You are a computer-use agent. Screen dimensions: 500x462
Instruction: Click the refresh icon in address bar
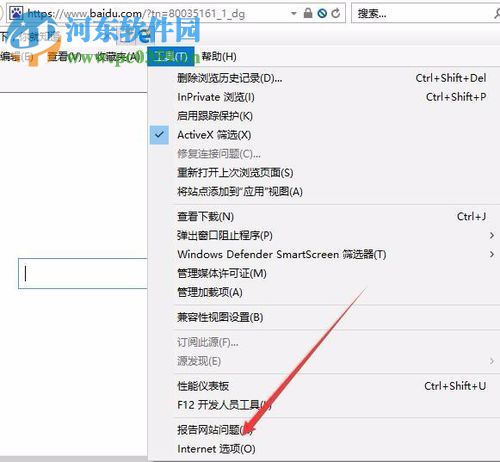point(336,13)
